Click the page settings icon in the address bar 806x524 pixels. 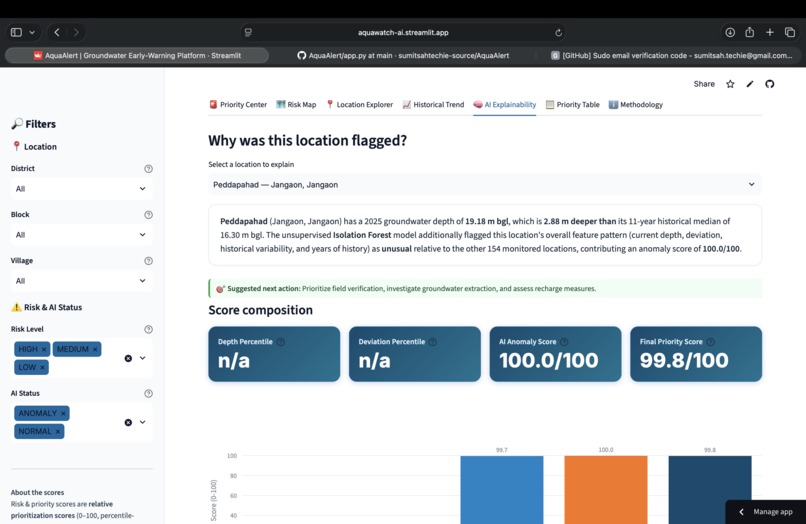[x=248, y=32]
